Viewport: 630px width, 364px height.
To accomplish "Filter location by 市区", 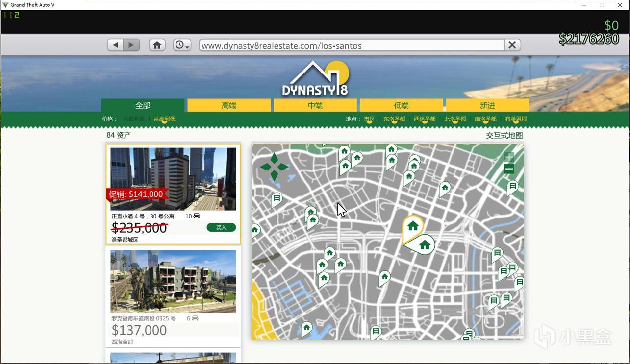I will (x=369, y=119).
